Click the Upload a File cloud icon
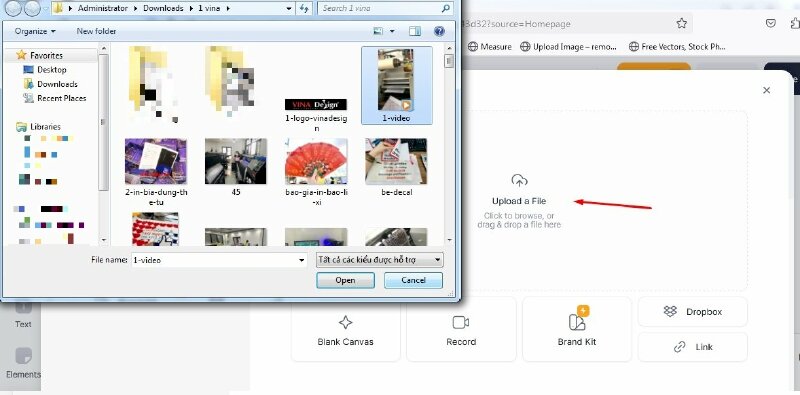 pos(519,181)
